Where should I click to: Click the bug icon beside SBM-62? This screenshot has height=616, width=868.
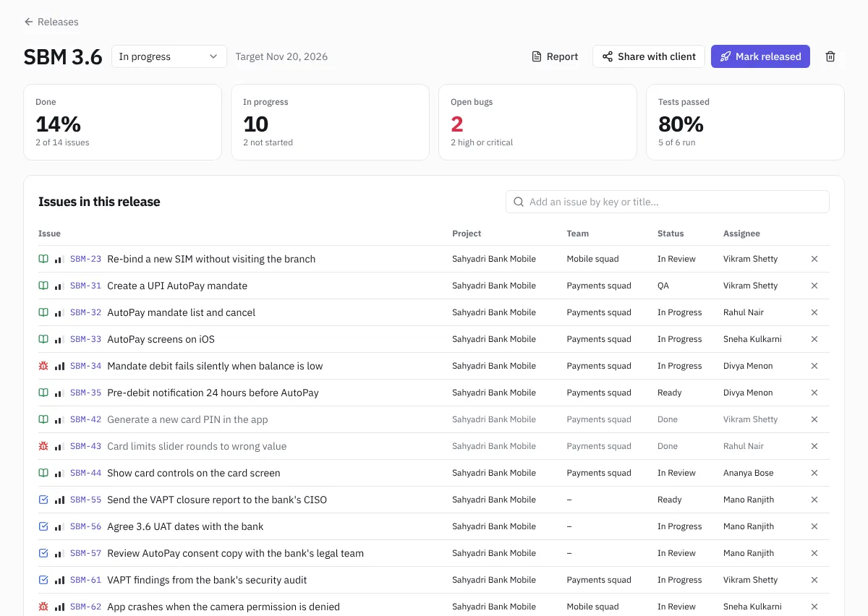tap(43, 607)
